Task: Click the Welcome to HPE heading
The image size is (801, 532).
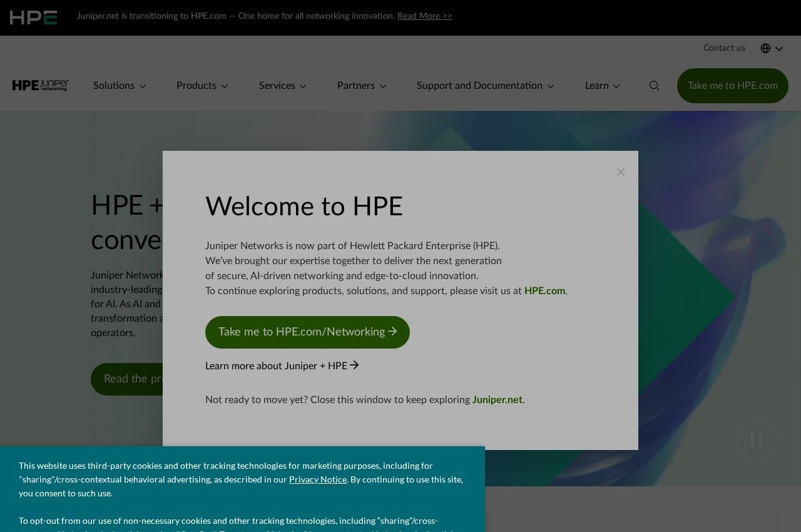Action: click(x=304, y=207)
